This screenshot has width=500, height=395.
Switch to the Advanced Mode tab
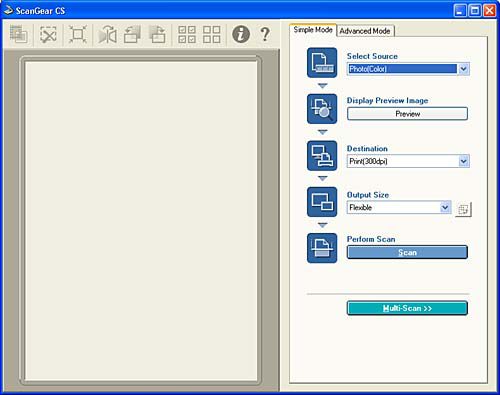point(365,31)
